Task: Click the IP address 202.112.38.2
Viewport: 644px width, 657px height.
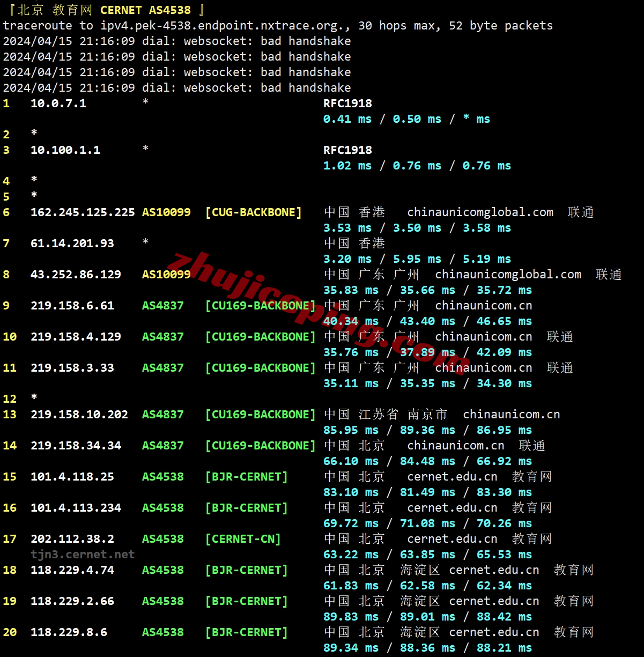Action: [72, 539]
